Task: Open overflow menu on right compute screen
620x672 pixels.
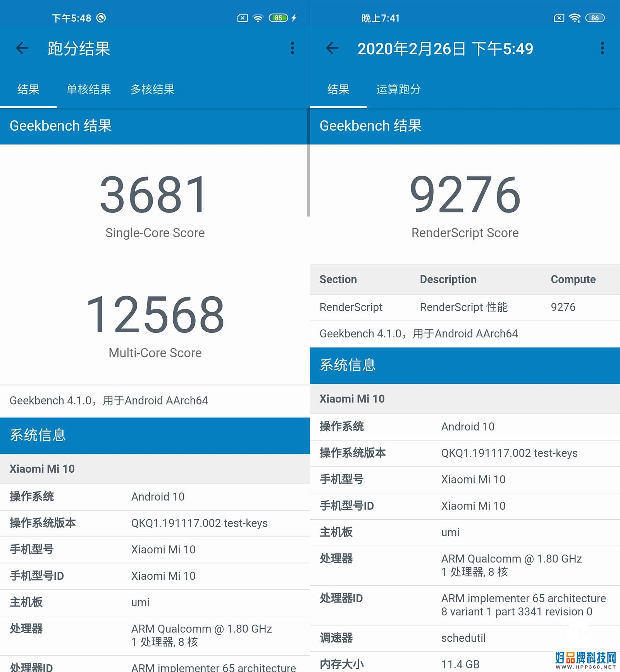Action: tap(602, 48)
